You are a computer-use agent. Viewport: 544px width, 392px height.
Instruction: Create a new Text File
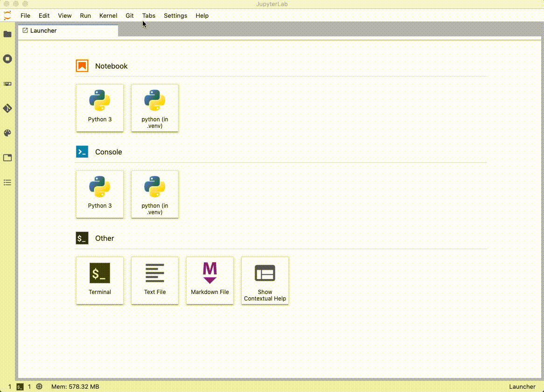(155, 280)
